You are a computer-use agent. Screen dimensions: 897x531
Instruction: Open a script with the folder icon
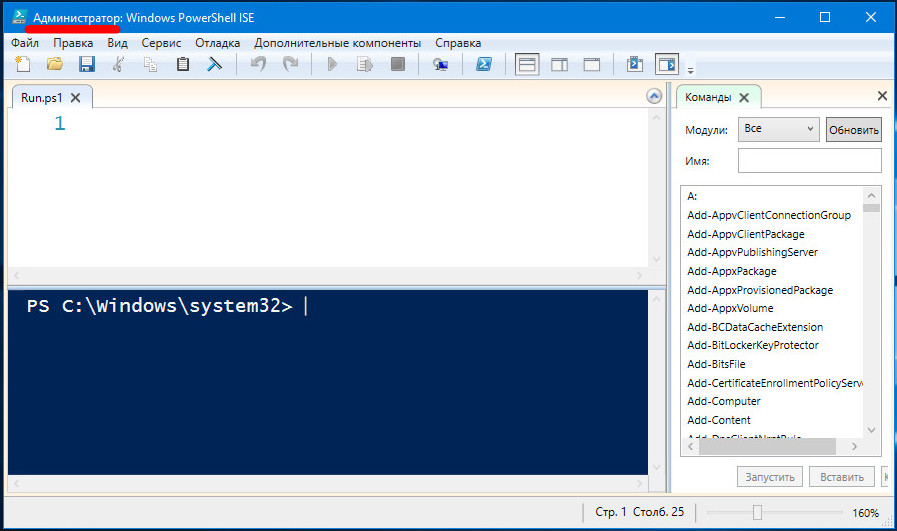click(55, 64)
